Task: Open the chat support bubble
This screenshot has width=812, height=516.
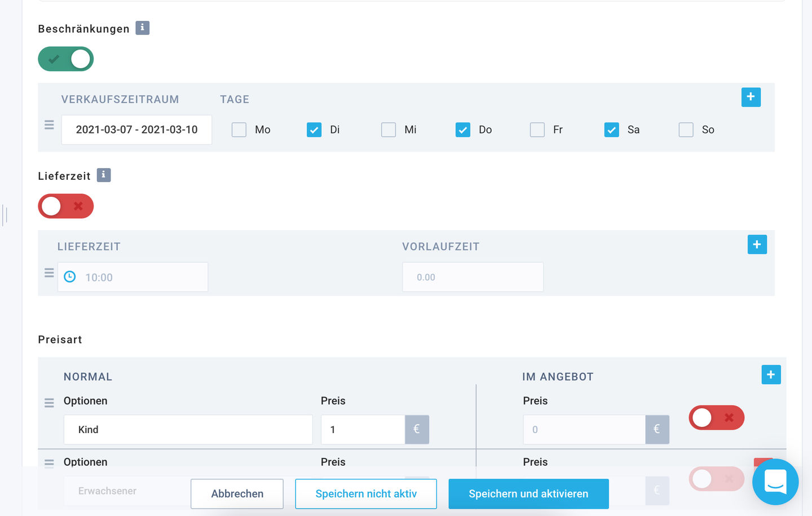Action: click(x=775, y=482)
